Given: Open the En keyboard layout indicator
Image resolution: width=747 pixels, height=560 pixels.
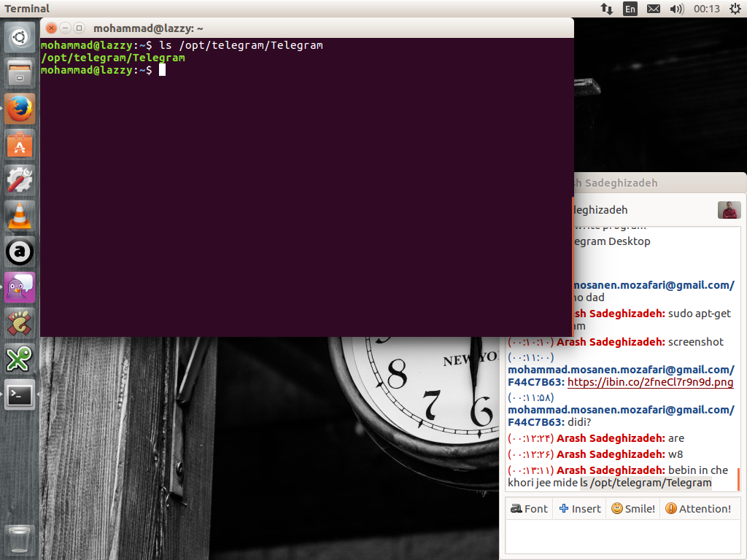Looking at the screenshot, I should pos(630,9).
